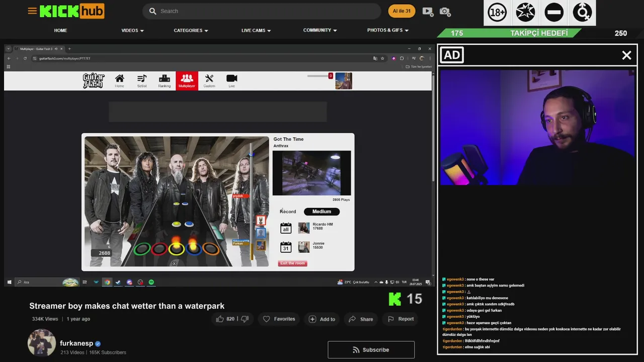Screen dimensions: 644x362
Task: Open Guitar Flash Setlist icon
Action: point(142,80)
